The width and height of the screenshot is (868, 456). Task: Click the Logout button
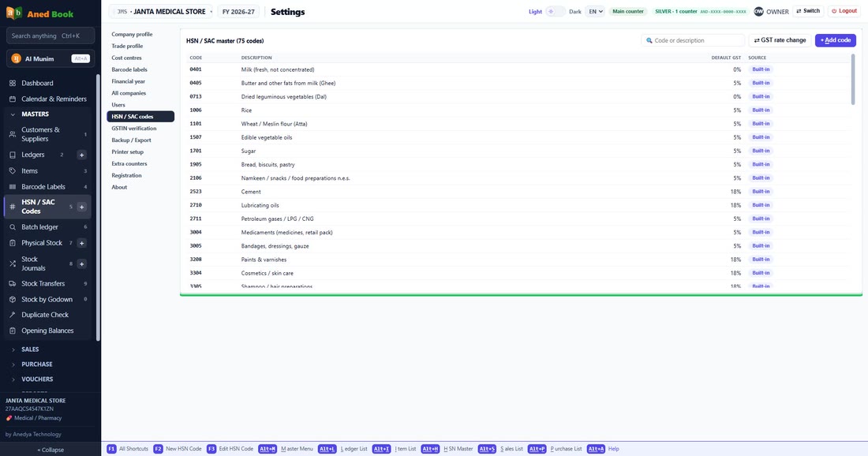point(844,11)
